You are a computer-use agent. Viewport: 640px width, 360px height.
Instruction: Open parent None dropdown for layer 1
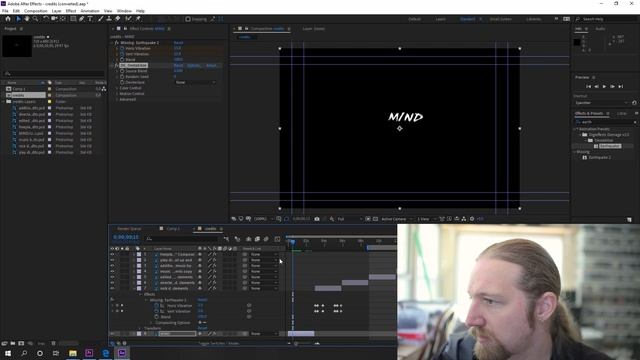tap(264, 254)
